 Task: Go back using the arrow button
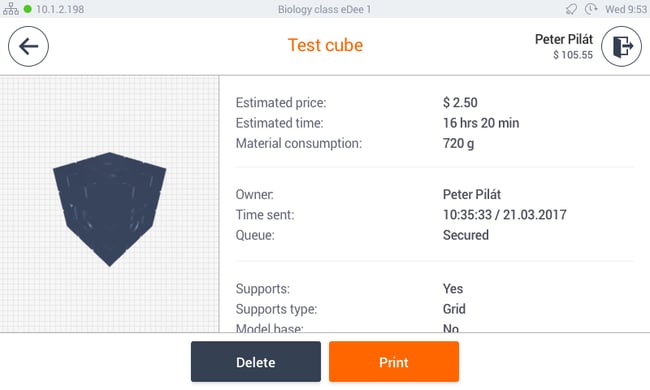click(x=28, y=46)
